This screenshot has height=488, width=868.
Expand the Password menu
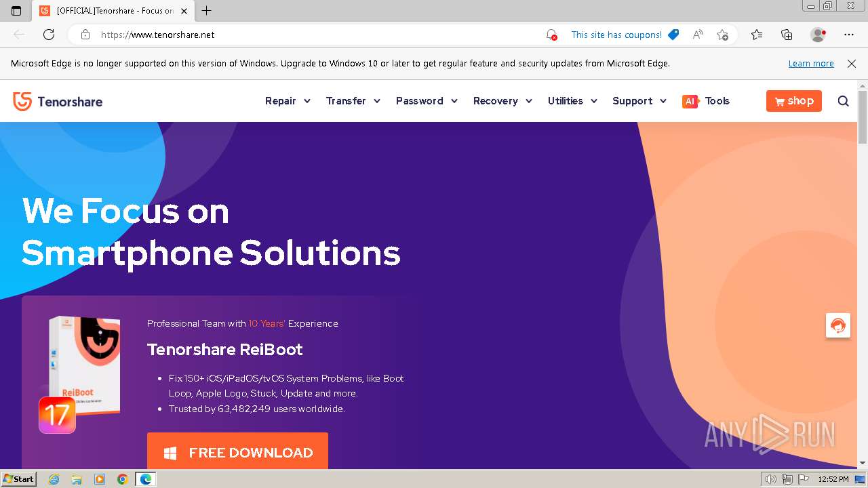click(x=427, y=101)
